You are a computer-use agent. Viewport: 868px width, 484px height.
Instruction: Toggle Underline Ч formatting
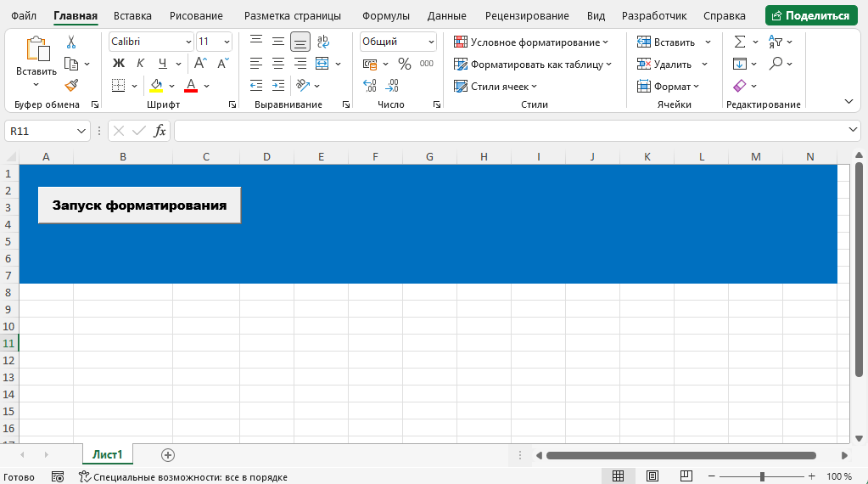point(162,63)
